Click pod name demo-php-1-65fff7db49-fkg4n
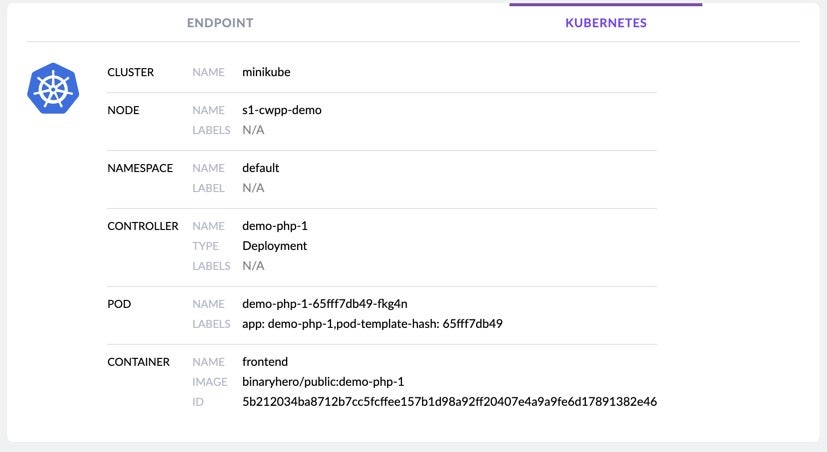Image resolution: width=827 pixels, height=452 pixels. pyautogui.click(x=325, y=304)
